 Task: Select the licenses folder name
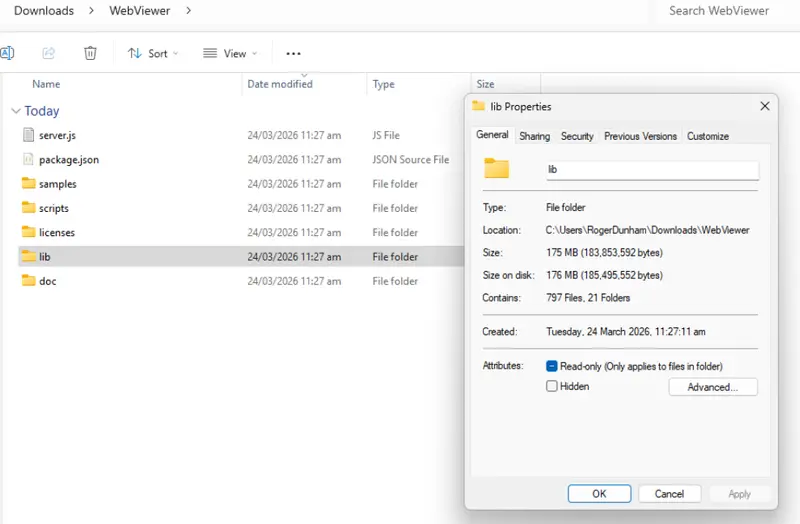pos(57,233)
